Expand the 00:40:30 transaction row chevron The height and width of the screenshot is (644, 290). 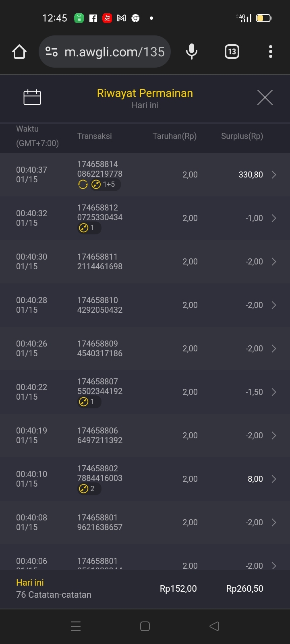click(274, 262)
